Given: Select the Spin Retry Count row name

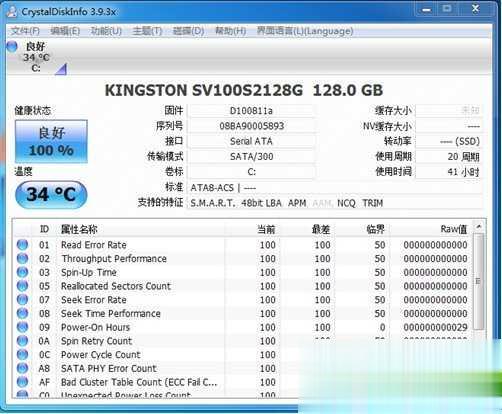Looking at the screenshot, I should pyautogui.click(x=97, y=341).
